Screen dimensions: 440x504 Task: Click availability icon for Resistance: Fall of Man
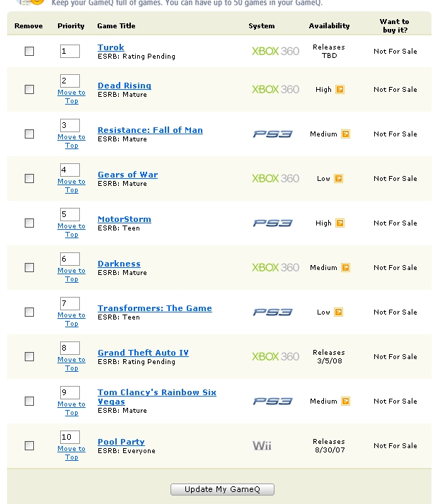coord(346,134)
